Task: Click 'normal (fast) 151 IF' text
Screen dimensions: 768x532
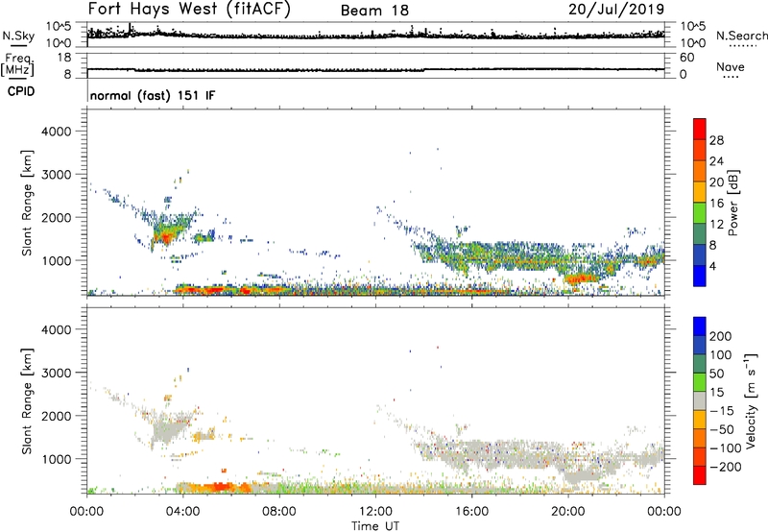Action: [x=153, y=95]
